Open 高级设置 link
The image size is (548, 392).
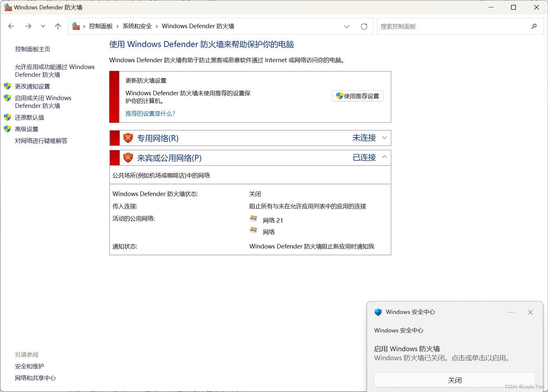pos(27,129)
